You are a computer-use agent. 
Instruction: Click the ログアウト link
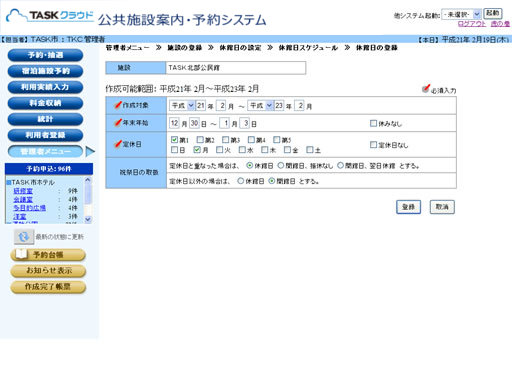(472, 24)
